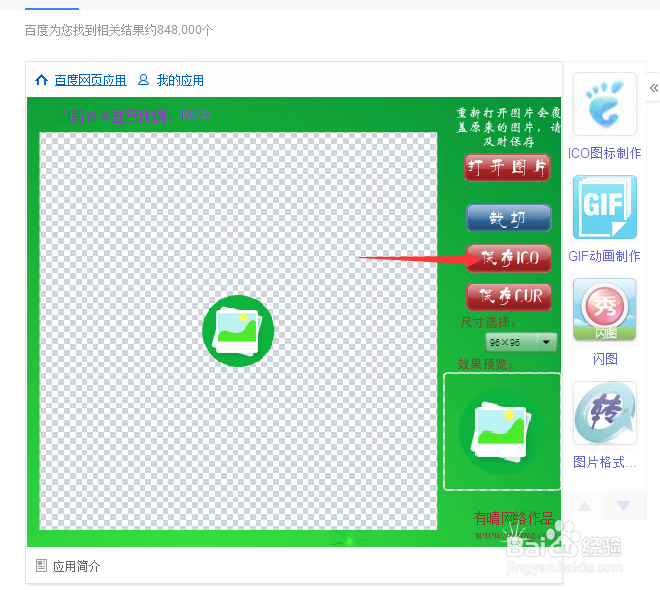Image resolution: width=660 pixels, height=590 pixels.
Task: Go to 我的应用
Action: tap(180, 80)
